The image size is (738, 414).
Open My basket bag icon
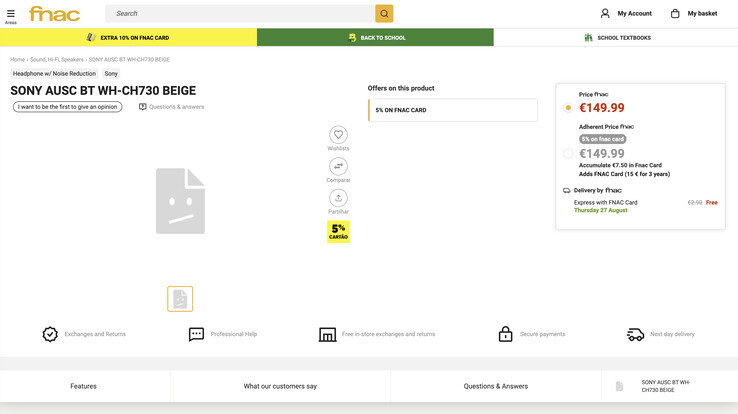click(x=675, y=14)
